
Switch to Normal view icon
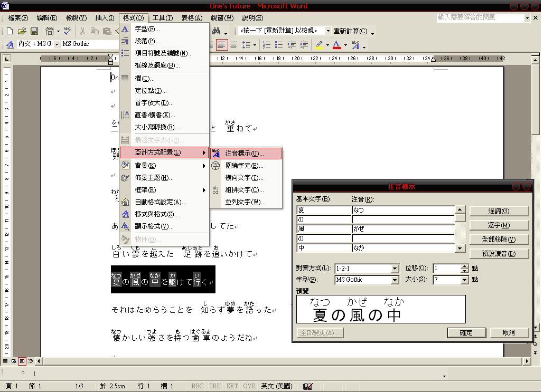tap(5, 361)
